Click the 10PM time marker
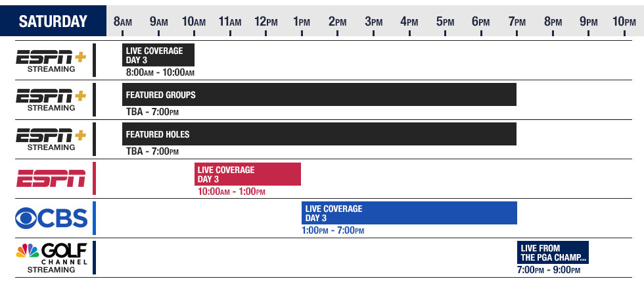 624,22
